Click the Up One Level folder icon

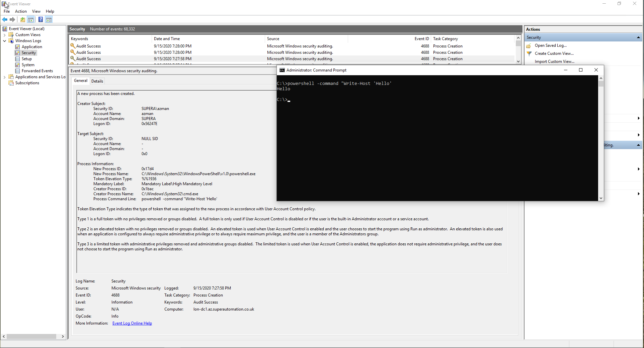tap(22, 19)
